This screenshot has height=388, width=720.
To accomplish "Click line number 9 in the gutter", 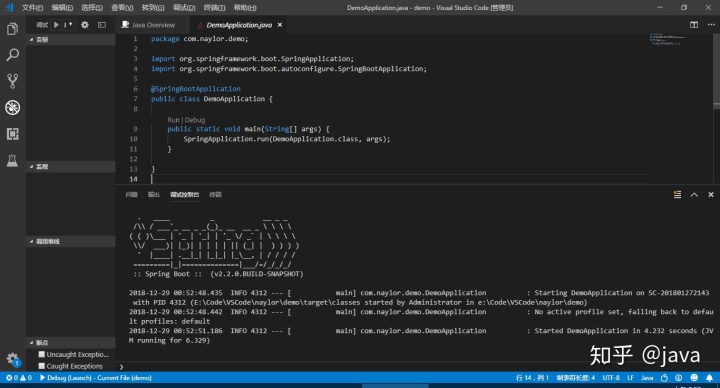I will tap(135, 129).
